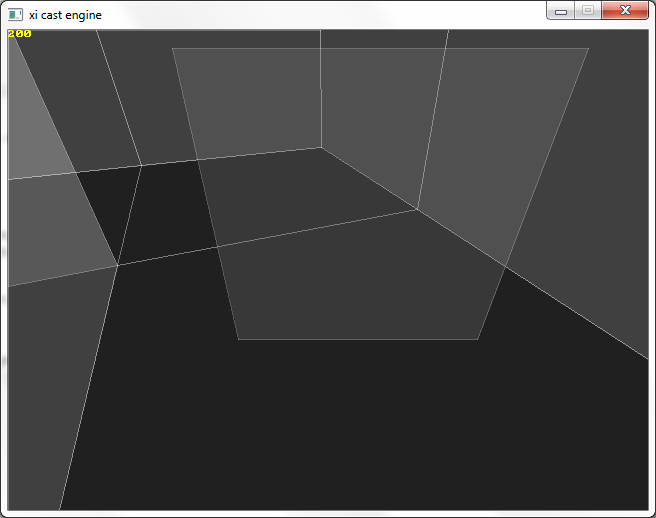This screenshot has height=518, width=656.
Task: Click the disabled maximize button
Action: pos(588,10)
